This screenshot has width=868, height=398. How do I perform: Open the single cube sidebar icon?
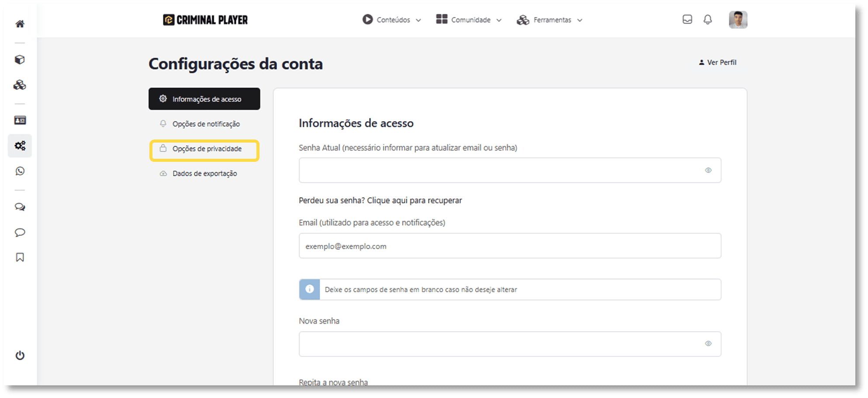click(20, 60)
